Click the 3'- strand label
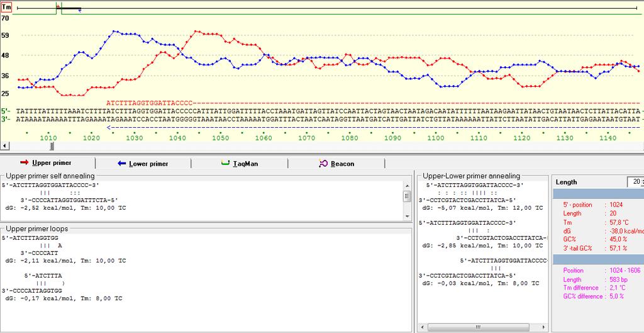 [6, 119]
